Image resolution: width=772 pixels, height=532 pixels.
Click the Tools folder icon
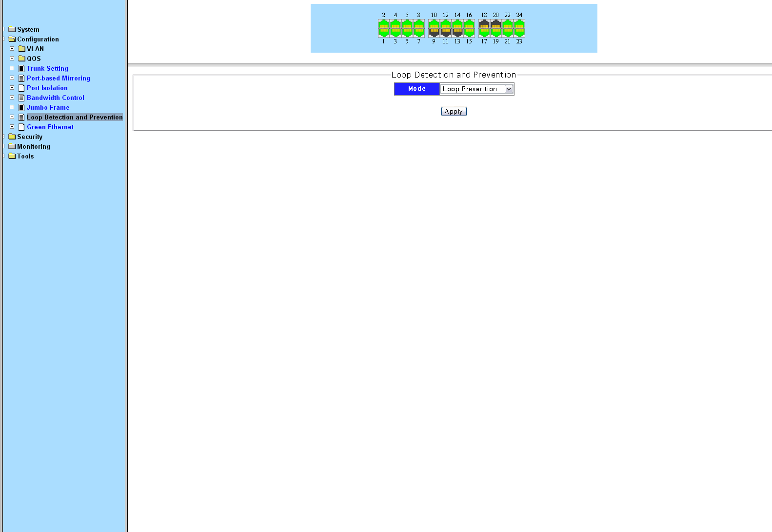tap(12, 156)
